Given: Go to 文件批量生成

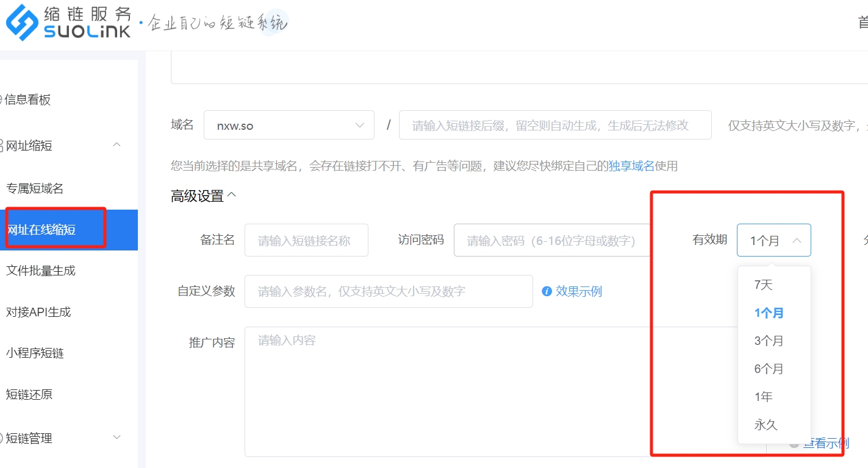Looking at the screenshot, I should coord(41,271).
